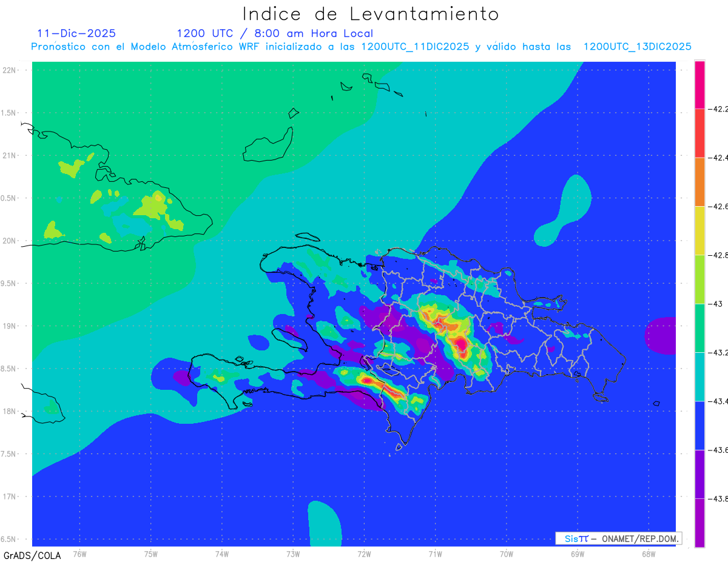
Task: Click the "20N" latitude label
Action: point(9,241)
